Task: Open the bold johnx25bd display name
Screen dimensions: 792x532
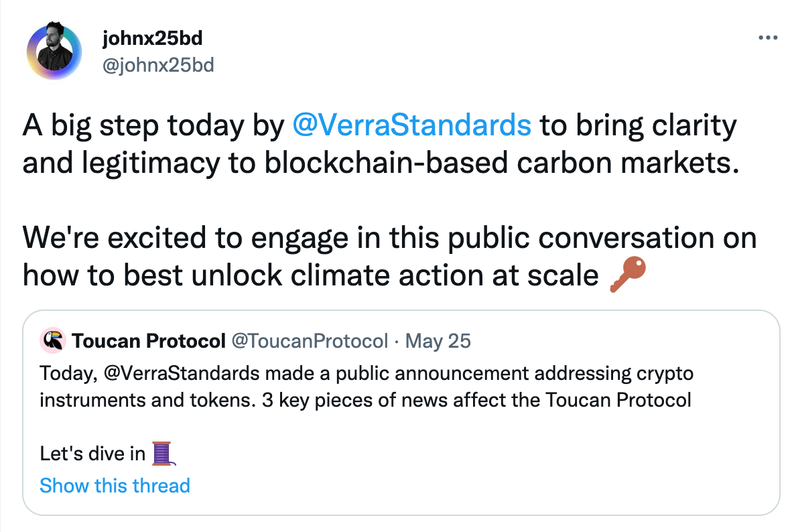Action: pos(152,39)
